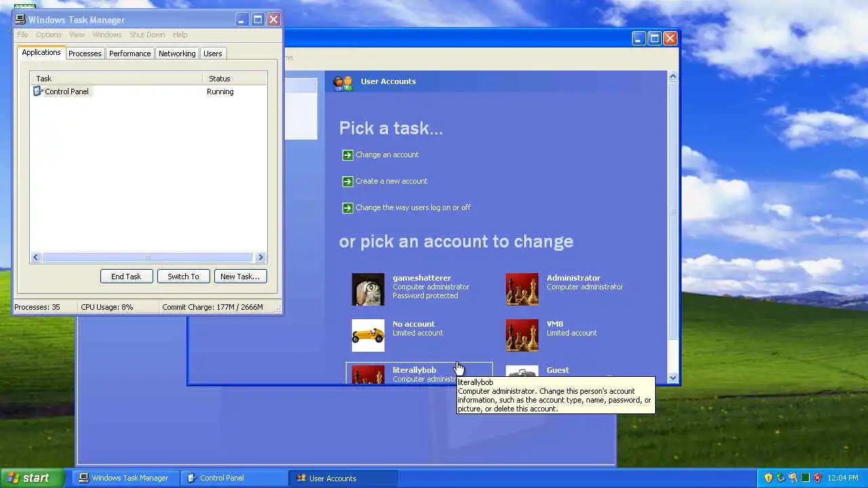Select the No account car picture
The height and width of the screenshot is (488, 868).
[368, 335]
